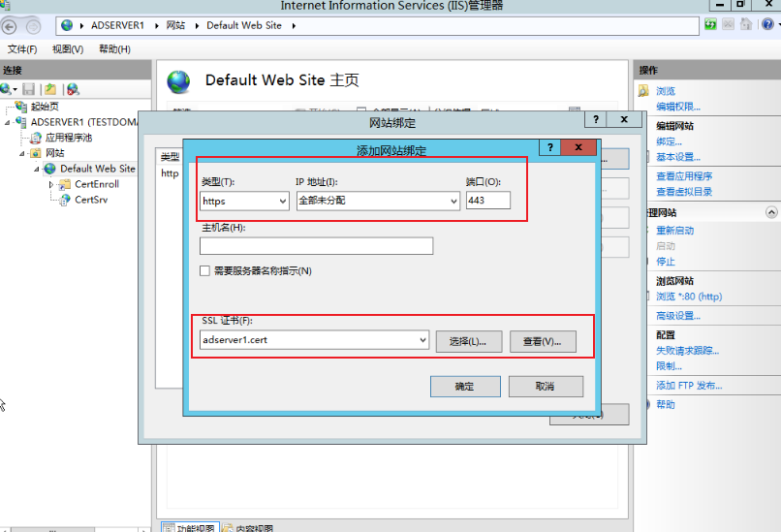781x532 pixels.
Task: Click the 类型 column header in bindings list
Action: tap(170, 157)
